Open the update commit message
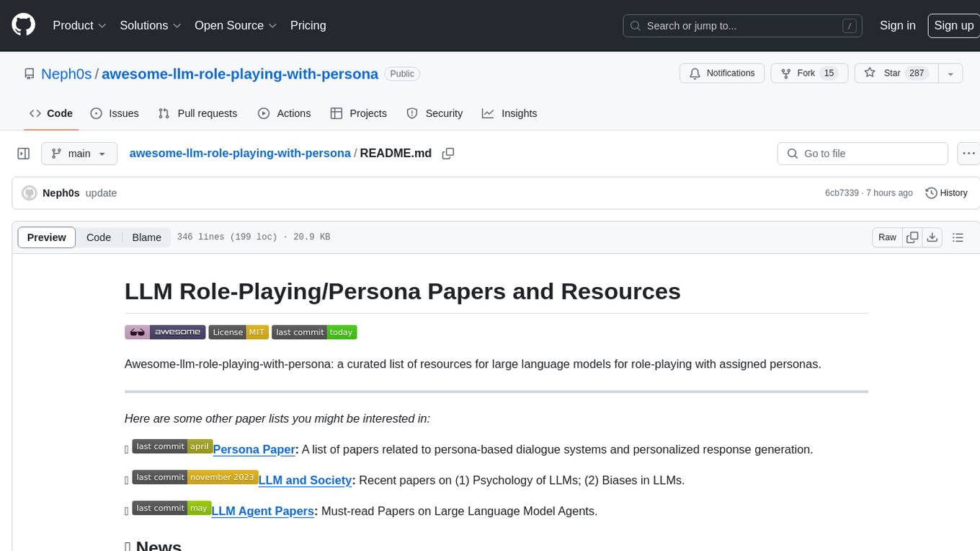Screen dimensions: 980x551 [101, 193]
